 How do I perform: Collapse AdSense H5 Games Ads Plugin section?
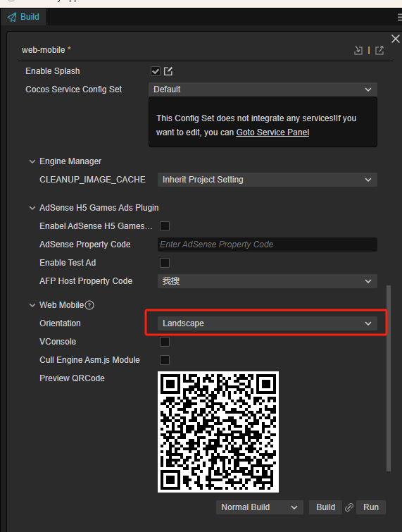(32, 208)
